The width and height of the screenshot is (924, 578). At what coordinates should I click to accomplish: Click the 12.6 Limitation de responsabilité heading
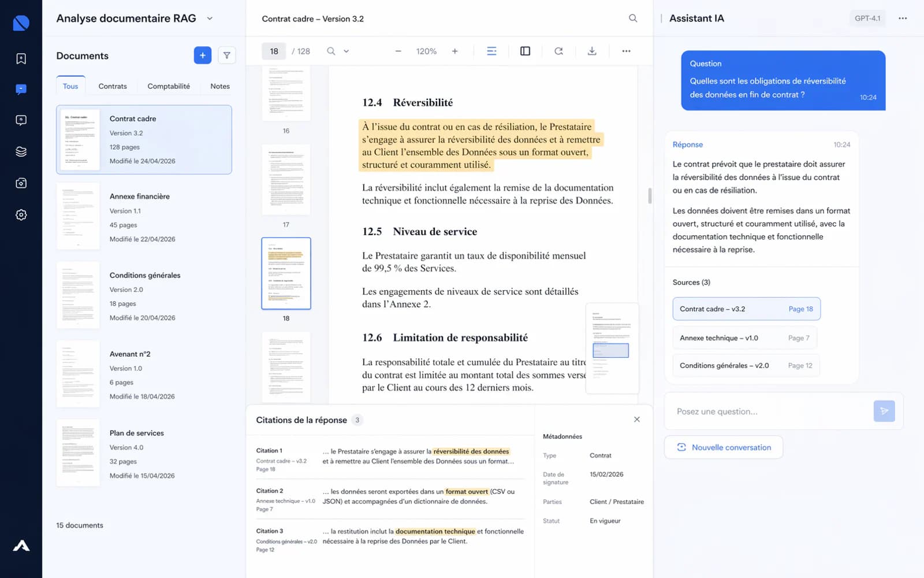tap(445, 338)
